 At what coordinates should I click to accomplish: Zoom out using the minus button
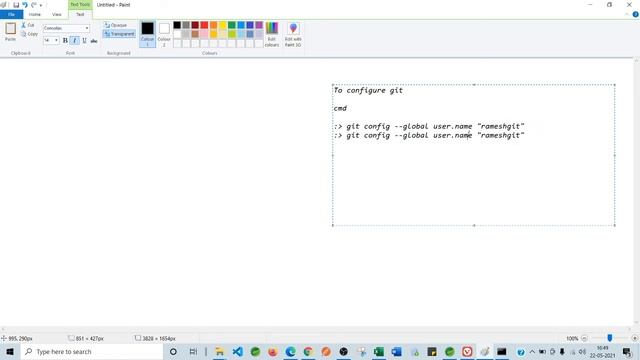pos(584,338)
